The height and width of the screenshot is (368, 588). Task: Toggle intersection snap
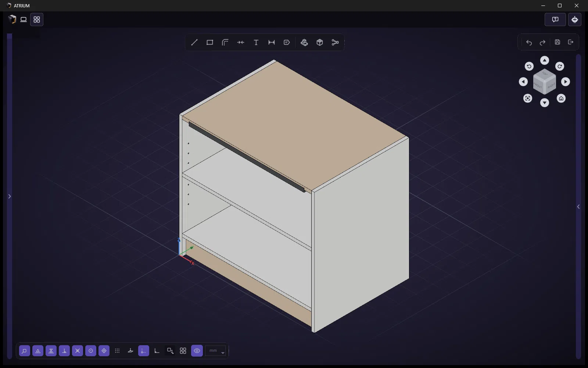(x=78, y=351)
